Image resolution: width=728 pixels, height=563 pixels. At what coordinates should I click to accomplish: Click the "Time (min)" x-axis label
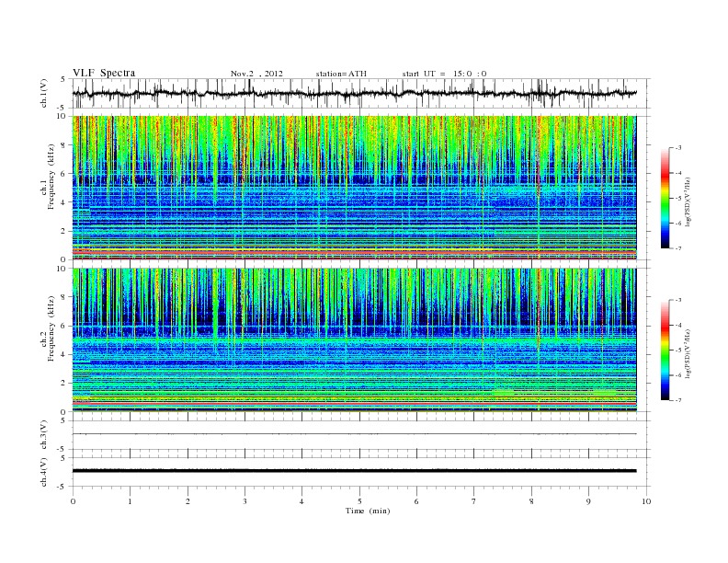click(368, 511)
